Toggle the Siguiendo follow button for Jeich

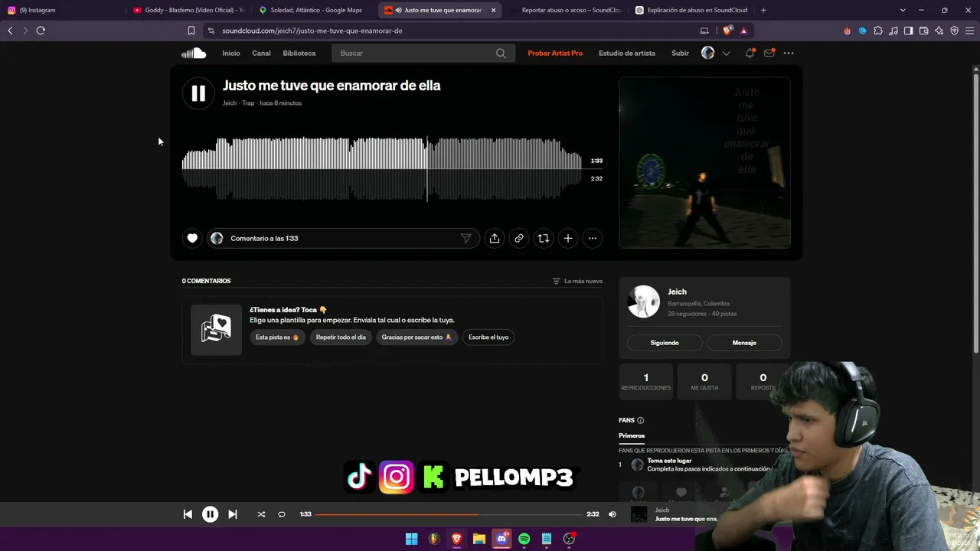(665, 343)
